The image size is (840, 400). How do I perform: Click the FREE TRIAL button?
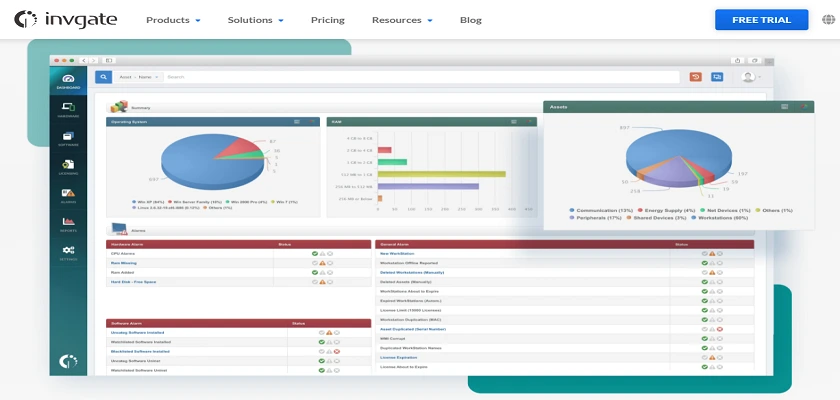tap(761, 20)
